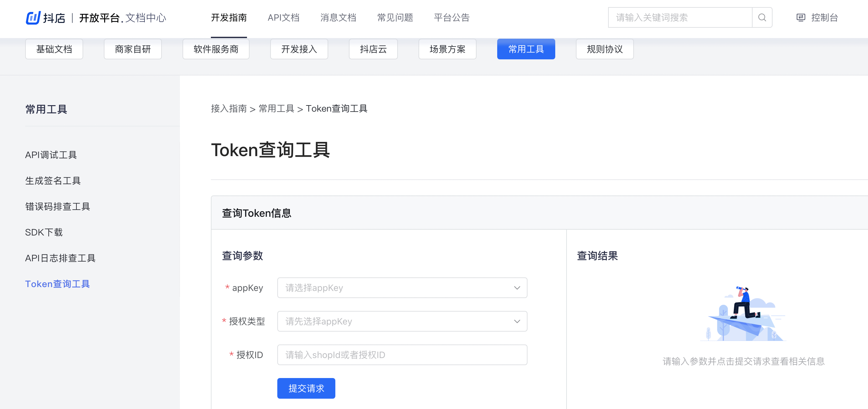This screenshot has width=868, height=409.
Task: Switch to the API文档 tab
Action: (283, 17)
